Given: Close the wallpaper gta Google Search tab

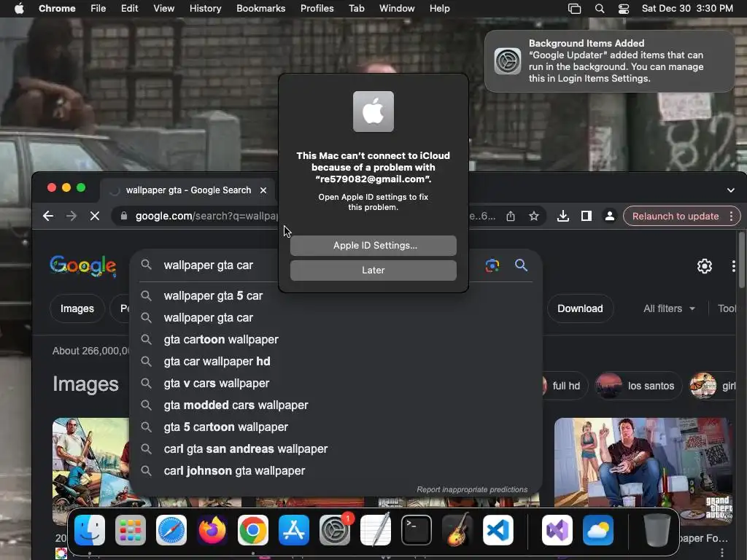Looking at the screenshot, I should coord(263,190).
